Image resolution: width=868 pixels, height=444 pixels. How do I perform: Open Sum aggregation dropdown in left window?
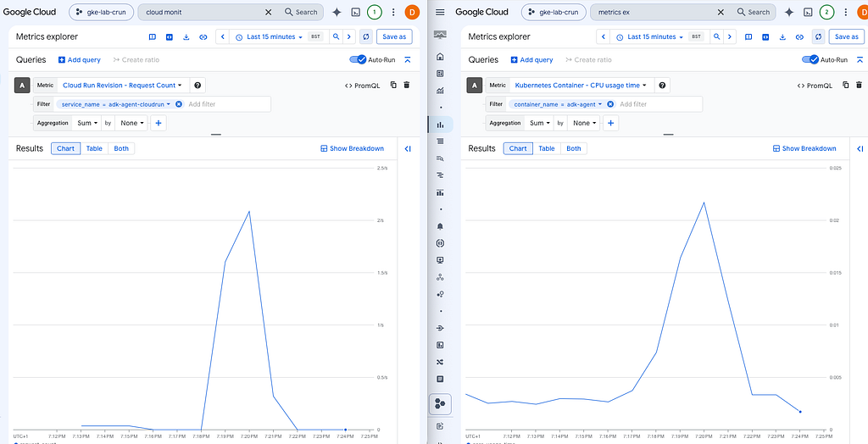click(x=87, y=123)
